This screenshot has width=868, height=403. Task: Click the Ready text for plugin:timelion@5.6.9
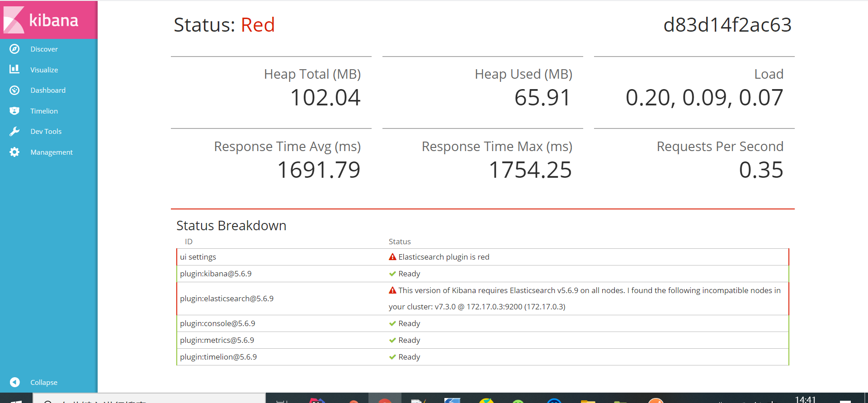(409, 357)
